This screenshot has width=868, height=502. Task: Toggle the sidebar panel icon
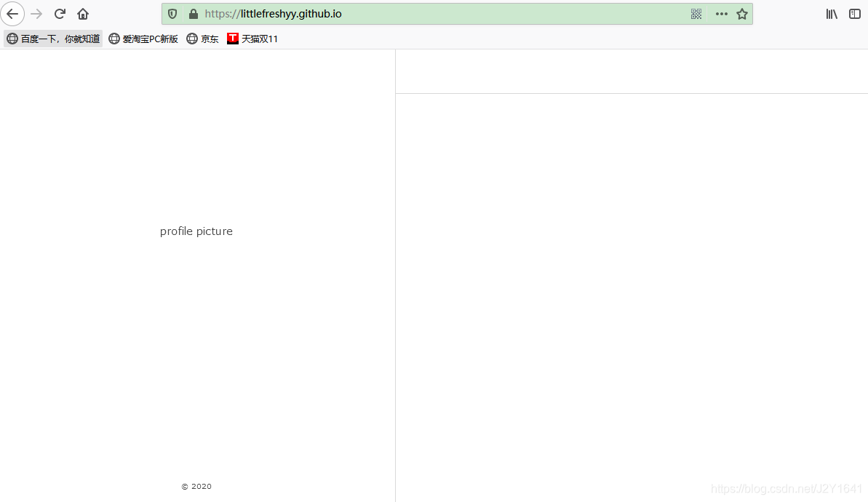[x=855, y=14]
